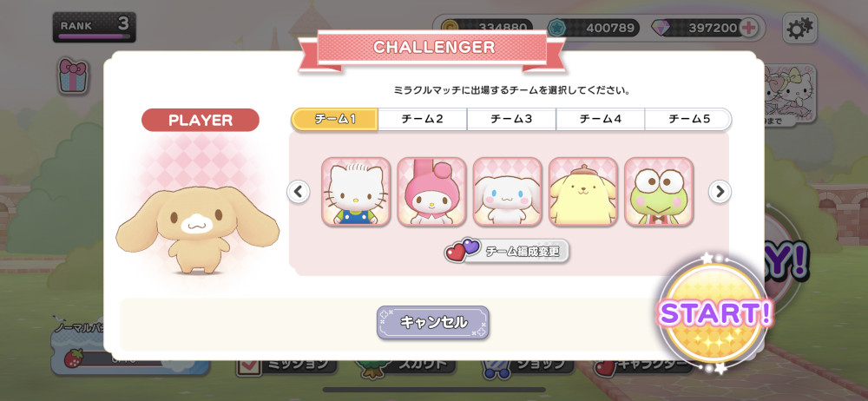Open the gift box present icon
The image size is (868, 401).
coord(73,76)
